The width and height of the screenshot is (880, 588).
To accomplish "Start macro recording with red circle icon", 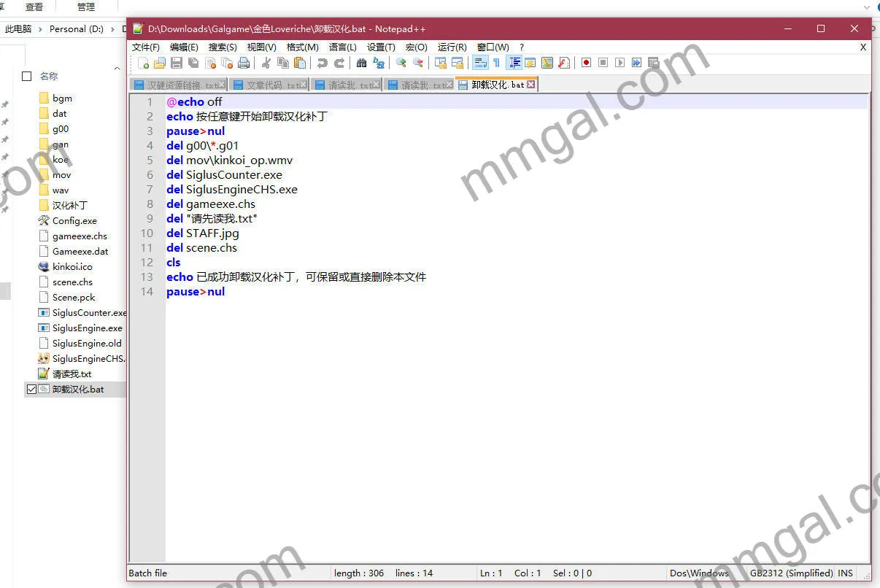I will click(586, 63).
